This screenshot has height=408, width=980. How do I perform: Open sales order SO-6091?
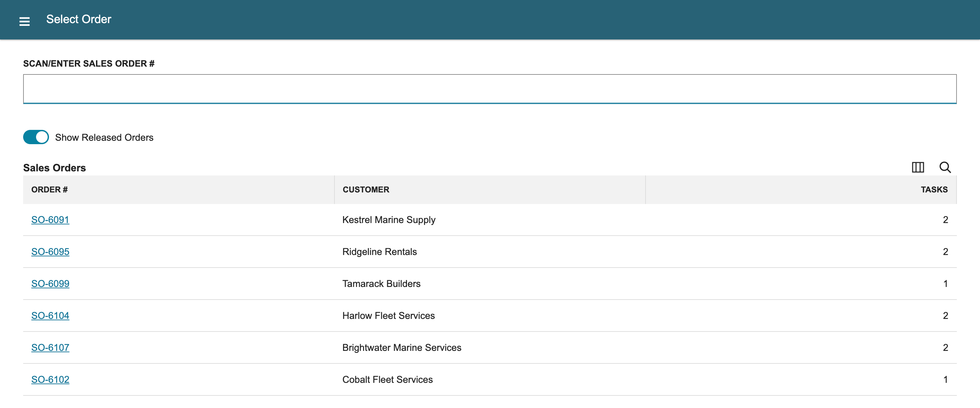(50, 220)
